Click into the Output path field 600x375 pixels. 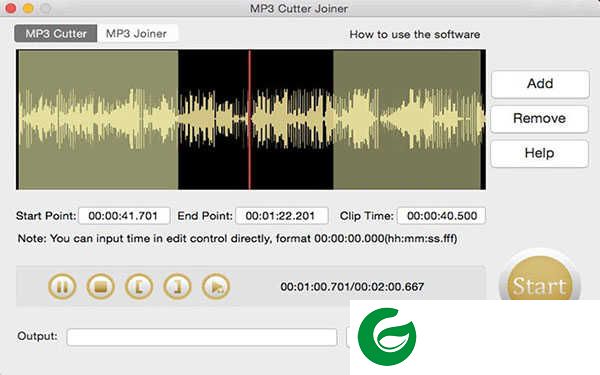pyautogui.click(x=202, y=337)
